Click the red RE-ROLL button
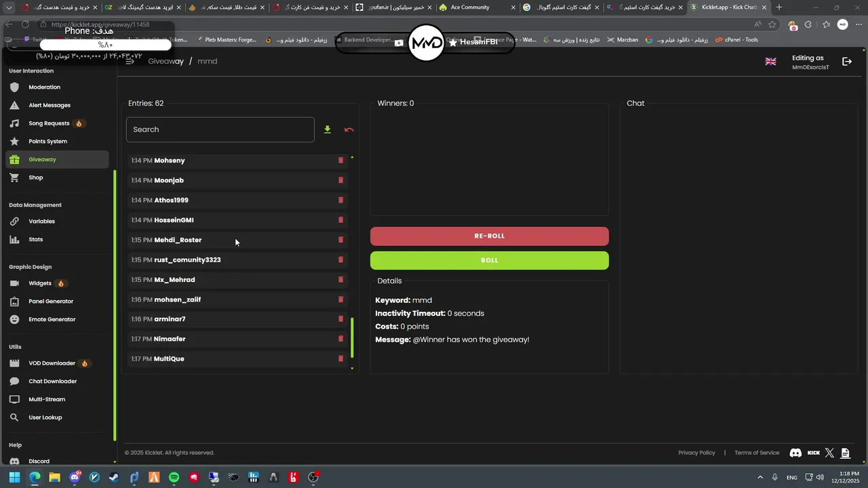868x488 pixels. click(x=490, y=236)
